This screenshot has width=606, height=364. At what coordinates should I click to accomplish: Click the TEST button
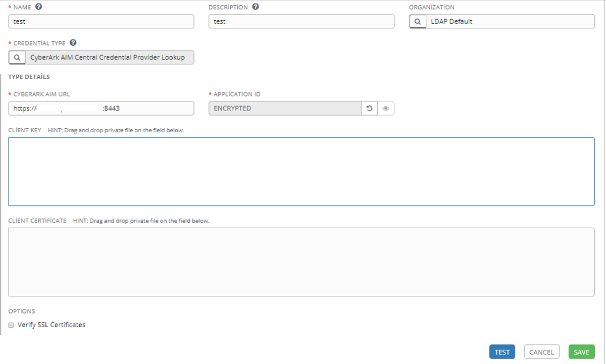502,351
